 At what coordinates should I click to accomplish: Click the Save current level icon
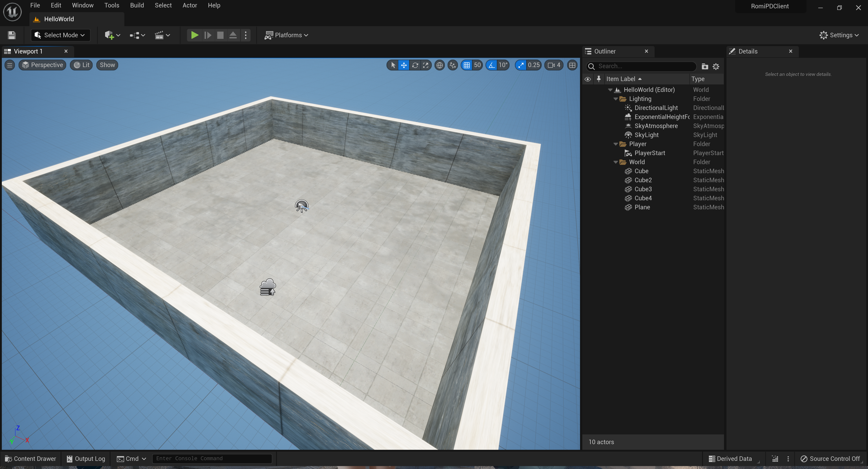click(12, 35)
